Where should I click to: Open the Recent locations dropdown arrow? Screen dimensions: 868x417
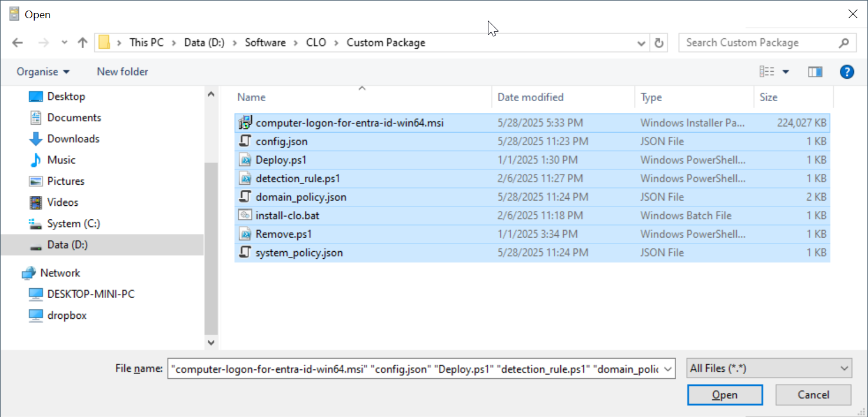click(65, 43)
